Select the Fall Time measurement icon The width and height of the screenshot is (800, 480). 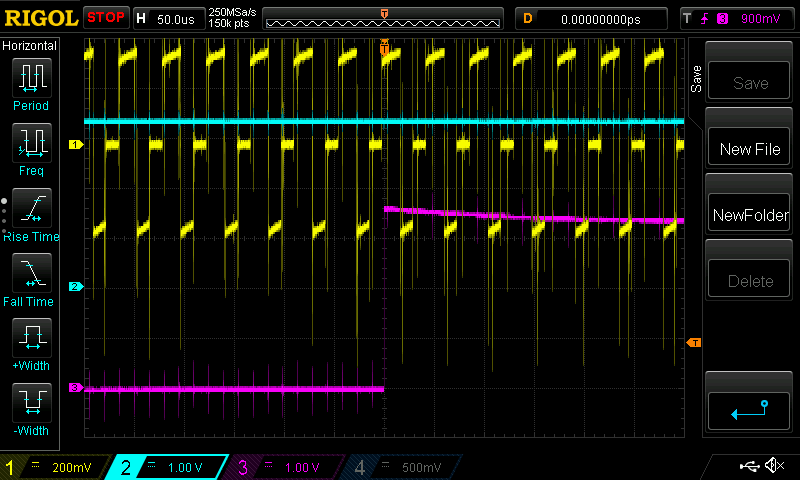tap(32, 272)
